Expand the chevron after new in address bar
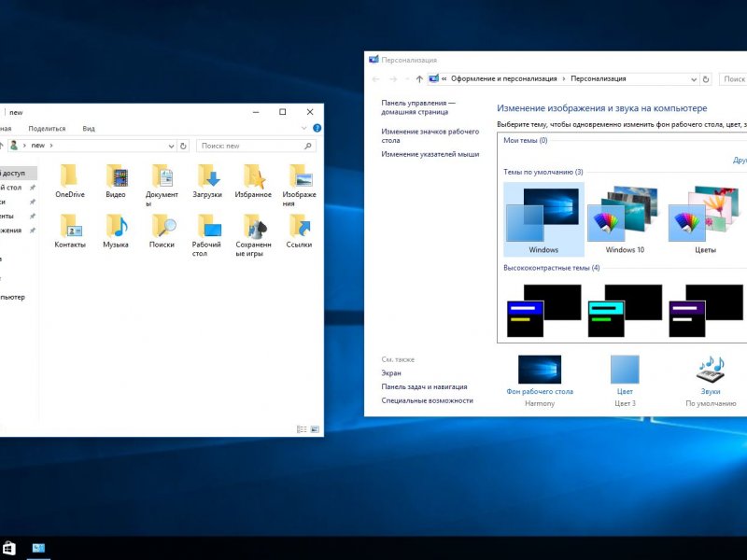 (x=51, y=146)
